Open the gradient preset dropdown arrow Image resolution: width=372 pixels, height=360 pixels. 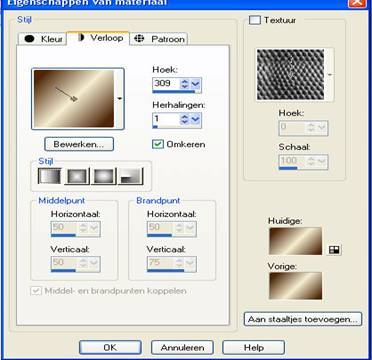(119, 98)
